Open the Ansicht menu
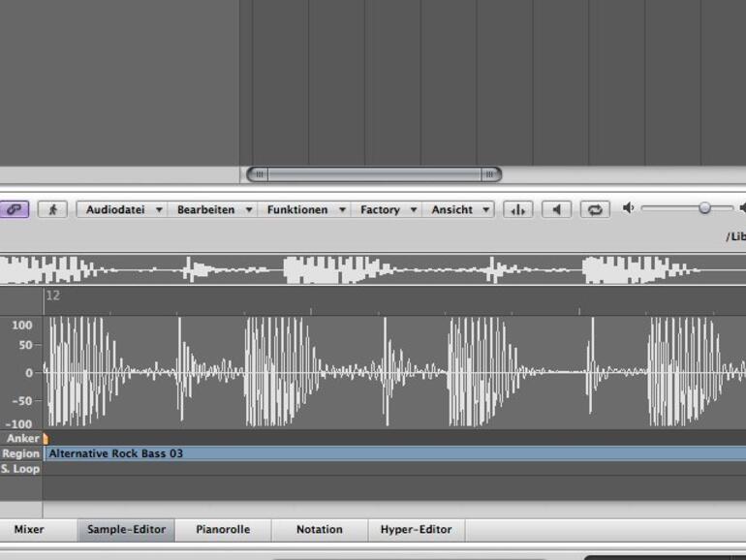Viewport: 746px width, 560px height. (x=461, y=209)
